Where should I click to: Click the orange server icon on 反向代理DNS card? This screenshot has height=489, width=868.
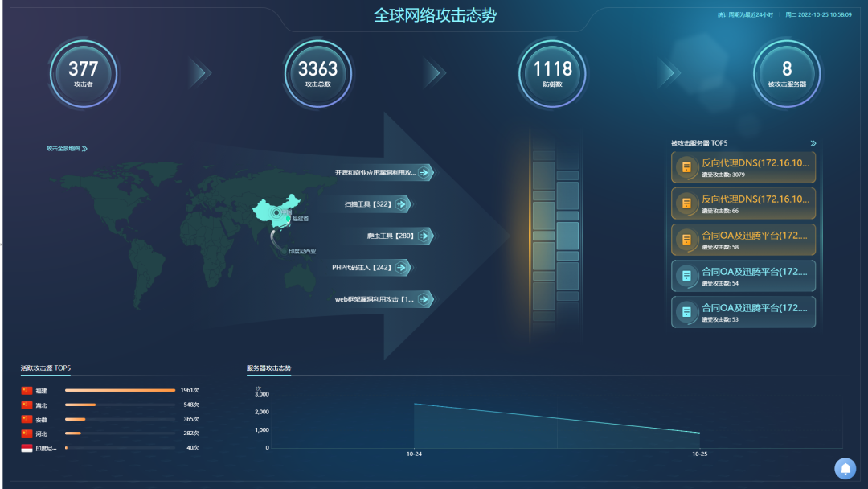tap(686, 166)
